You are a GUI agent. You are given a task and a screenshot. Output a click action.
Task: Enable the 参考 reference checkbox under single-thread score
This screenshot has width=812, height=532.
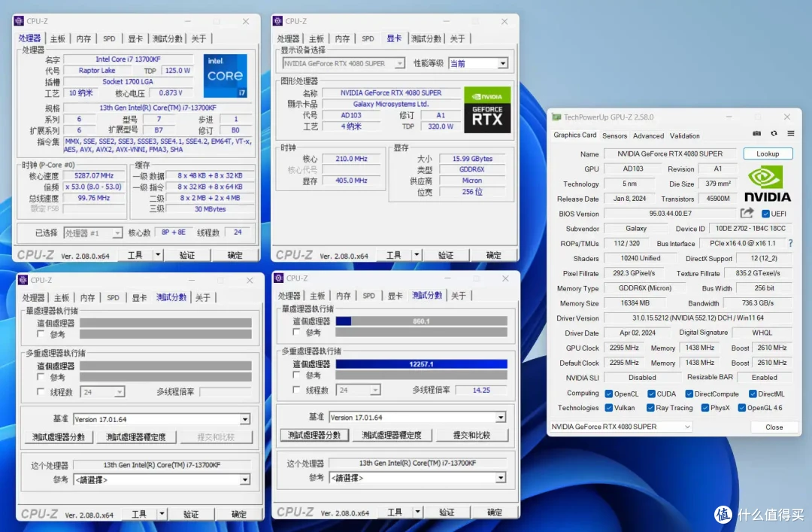click(x=295, y=332)
